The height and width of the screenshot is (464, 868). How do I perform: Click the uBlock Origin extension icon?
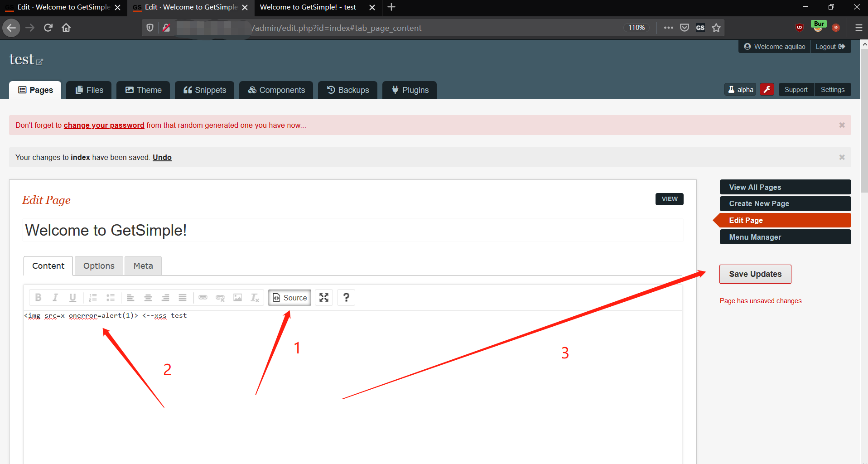click(799, 28)
